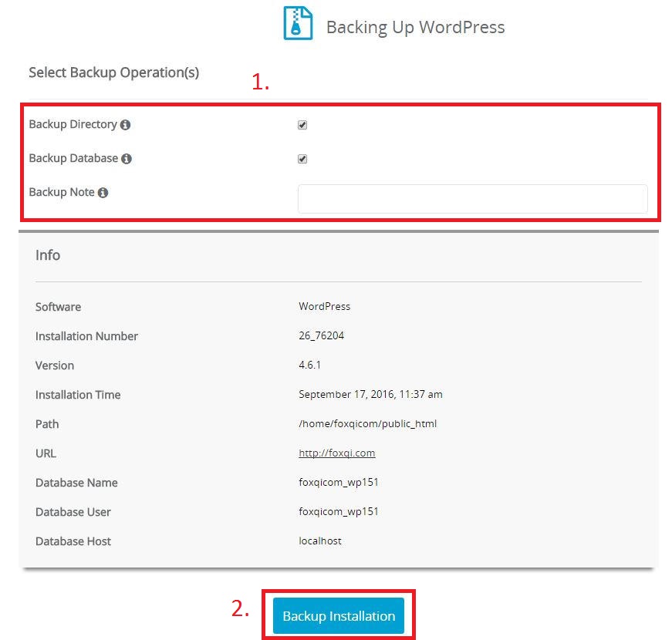
Task: Click the Backup Note info icon
Action: coord(103,192)
